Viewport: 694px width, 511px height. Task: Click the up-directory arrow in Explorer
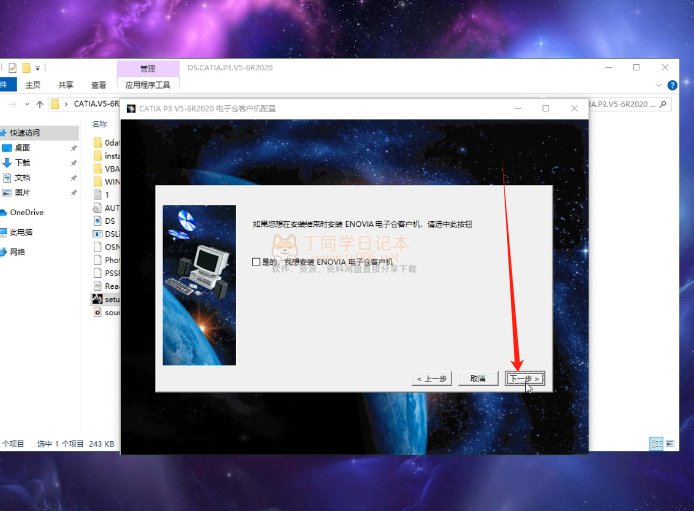click(40, 104)
